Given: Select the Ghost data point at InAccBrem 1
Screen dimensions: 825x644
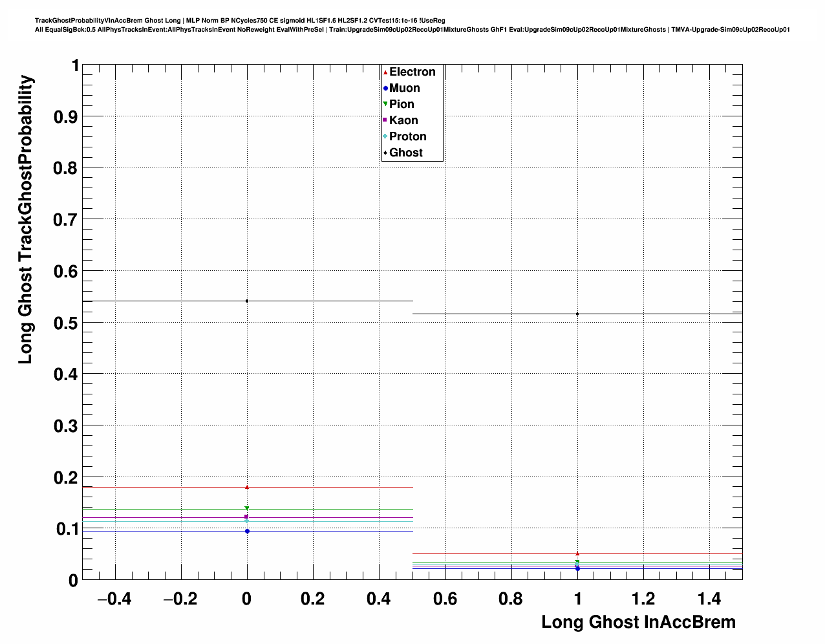Looking at the screenshot, I should [577, 314].
